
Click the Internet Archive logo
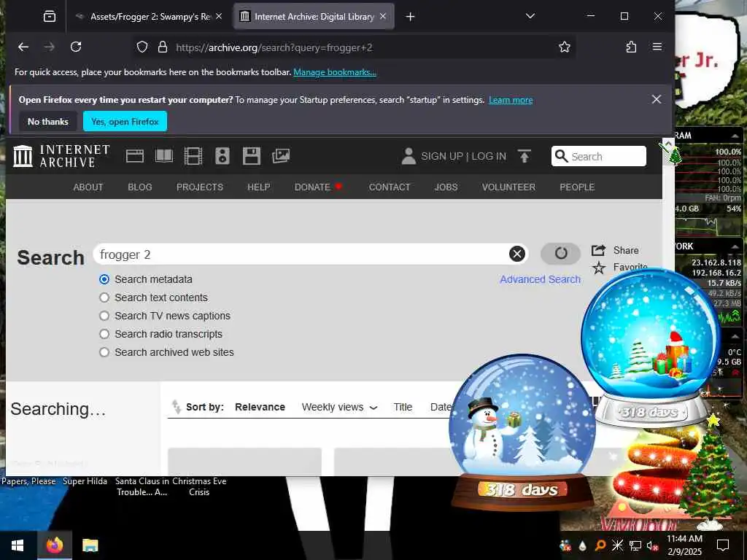(x=61, y=156)
